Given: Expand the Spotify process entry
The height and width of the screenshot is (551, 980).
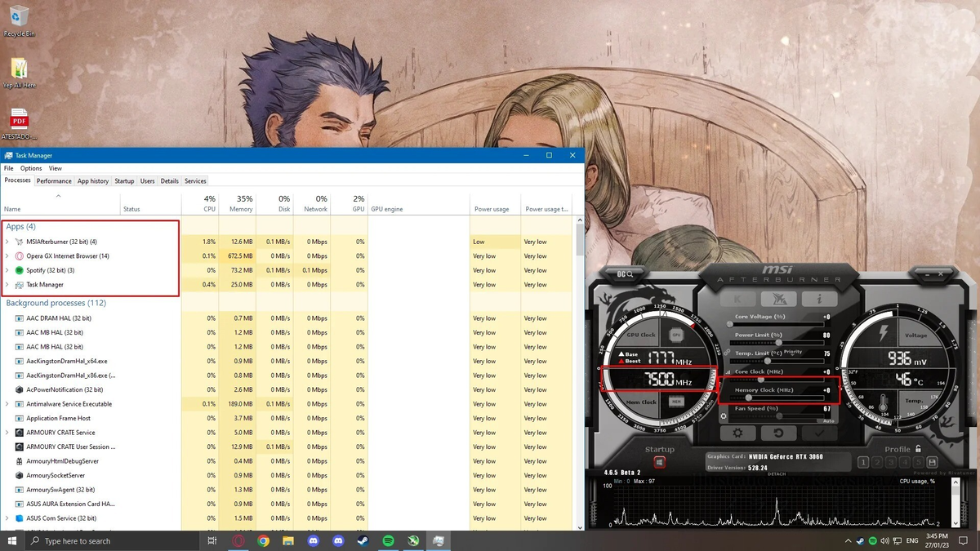Looking at the screenshot, I should (x=7, y=269).
